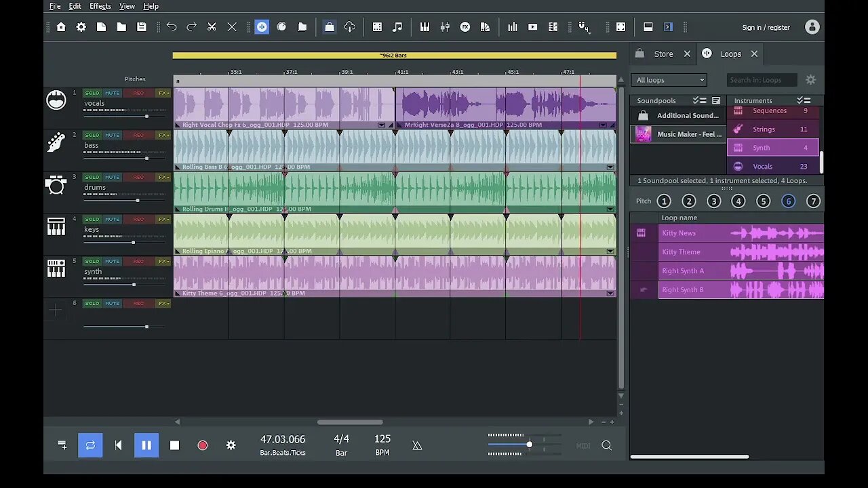Open clip menu arrow on Kitty Theme clip
Viewport: 868px width, 488px height.
tap(610, 293)
